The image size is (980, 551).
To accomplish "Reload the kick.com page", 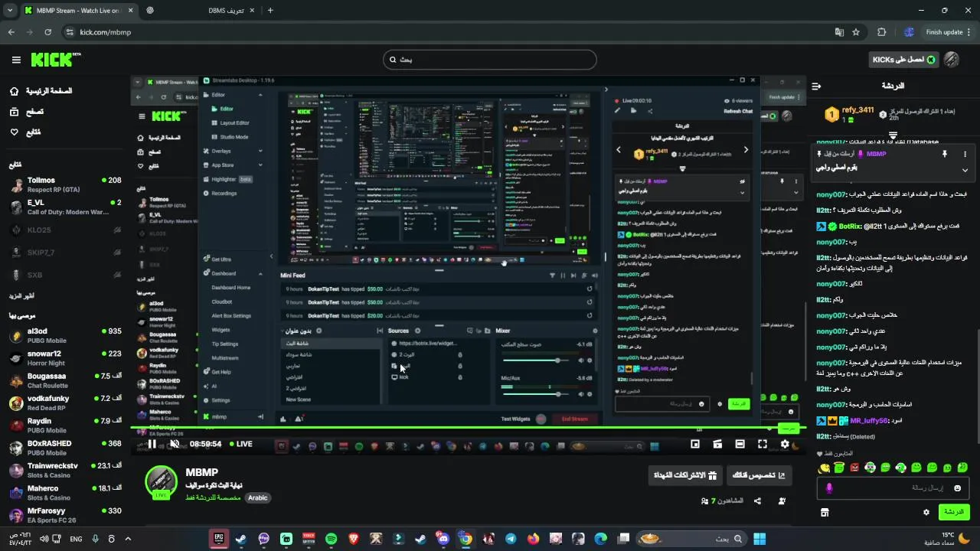I will point(47,32).
